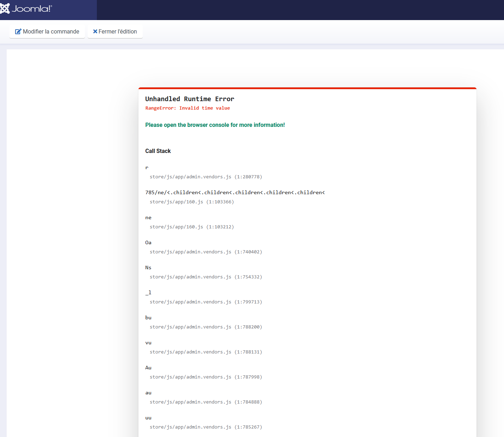Select the Call Stack heading
Screen dimensions: 504x437
pos(158,151)
